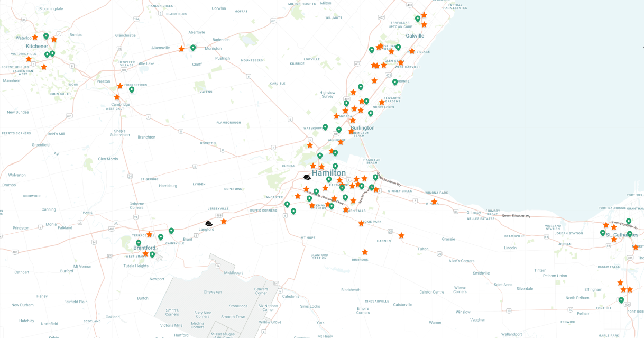Click the Hamilton city label

point(328,173)
